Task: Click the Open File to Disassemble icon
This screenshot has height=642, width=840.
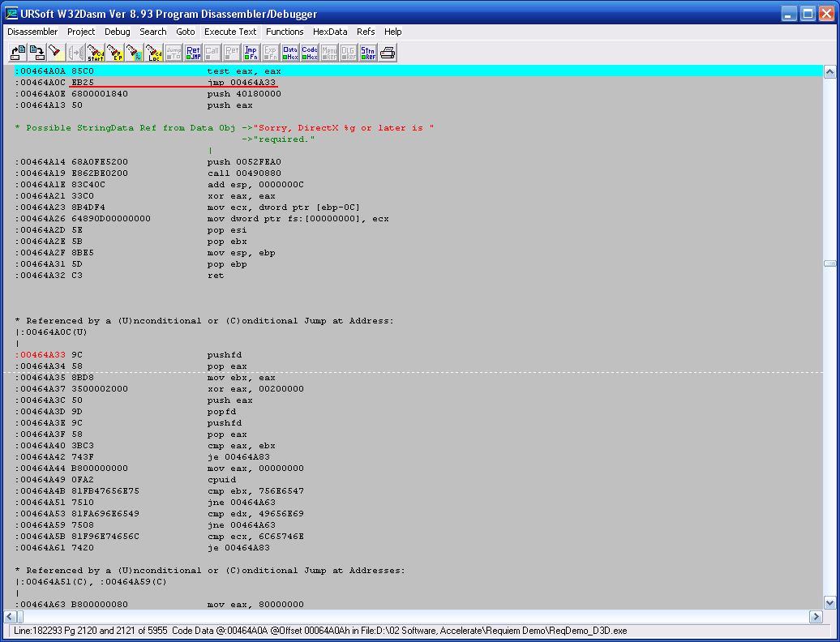Action: coord(17,53)
